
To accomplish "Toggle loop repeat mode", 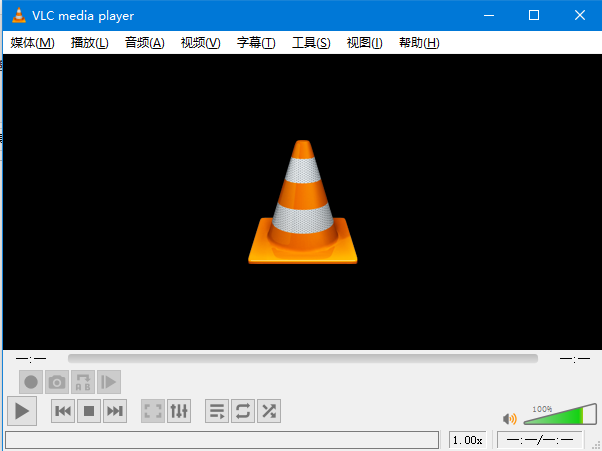I will point(243,411).
